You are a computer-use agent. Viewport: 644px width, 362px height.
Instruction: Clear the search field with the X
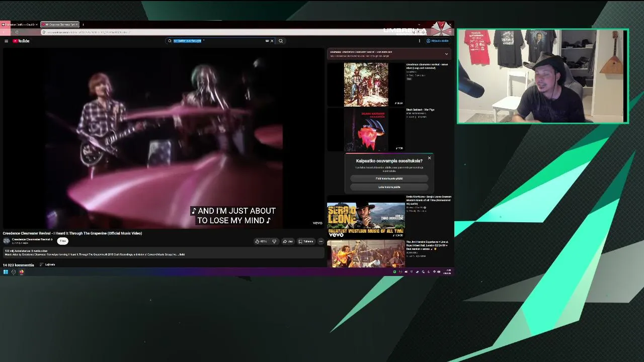pyautogui.click(x=272, y=41)
